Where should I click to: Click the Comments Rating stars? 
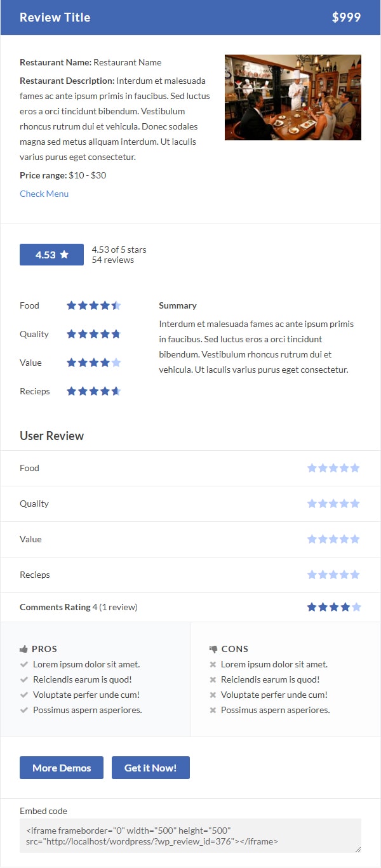tap(334, 607)
